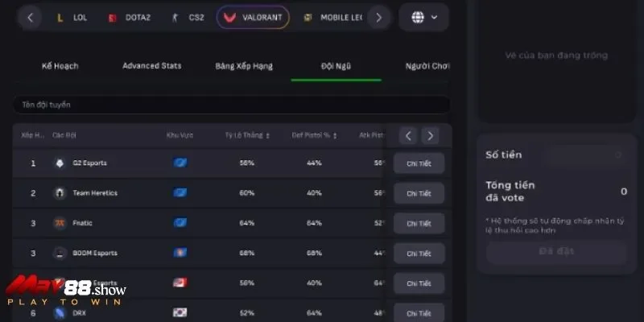Show next table columns arrow
The height and width of the screenshot is (322, 644).
[431, 136]
